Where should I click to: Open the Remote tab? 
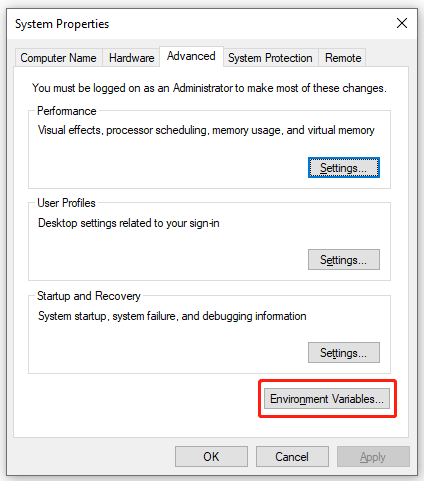point(343,58)
